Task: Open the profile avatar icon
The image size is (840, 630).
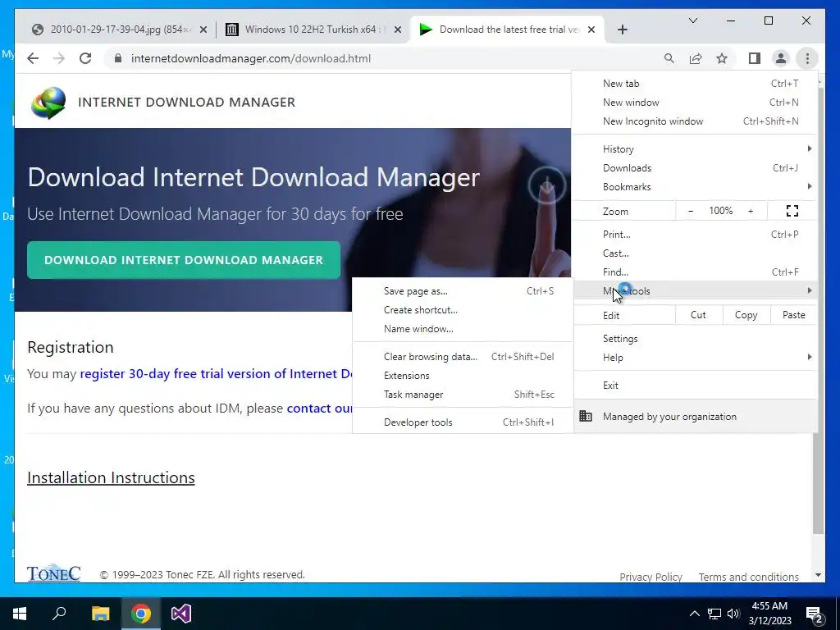Action: point(781,58)
